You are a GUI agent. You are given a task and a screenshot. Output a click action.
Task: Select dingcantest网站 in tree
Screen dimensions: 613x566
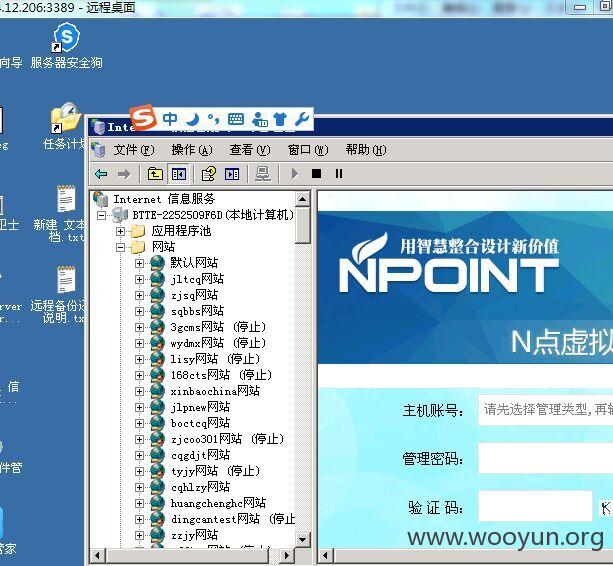click(x=232, y=519)
